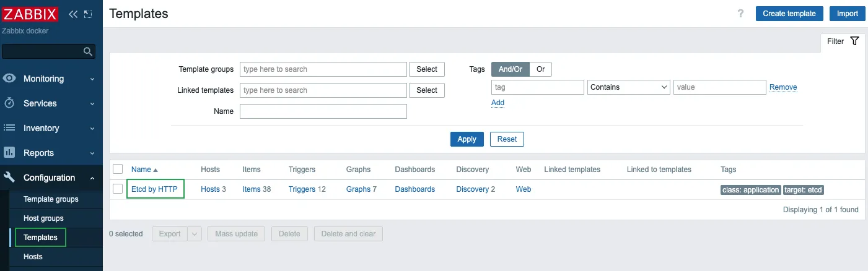This screenshot has width=868, height=271.
Task: Click the Reports bar chart icon
Action: tap(9, 153)
